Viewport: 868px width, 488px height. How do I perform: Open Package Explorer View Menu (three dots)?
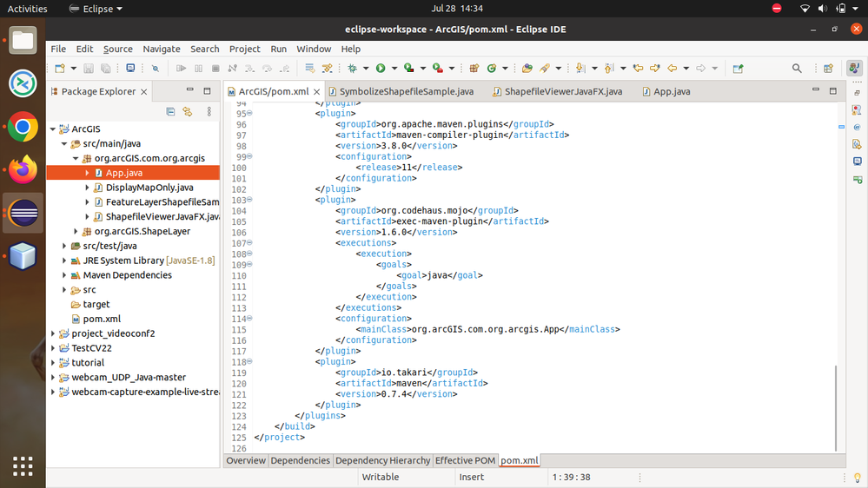click(209, 112)
